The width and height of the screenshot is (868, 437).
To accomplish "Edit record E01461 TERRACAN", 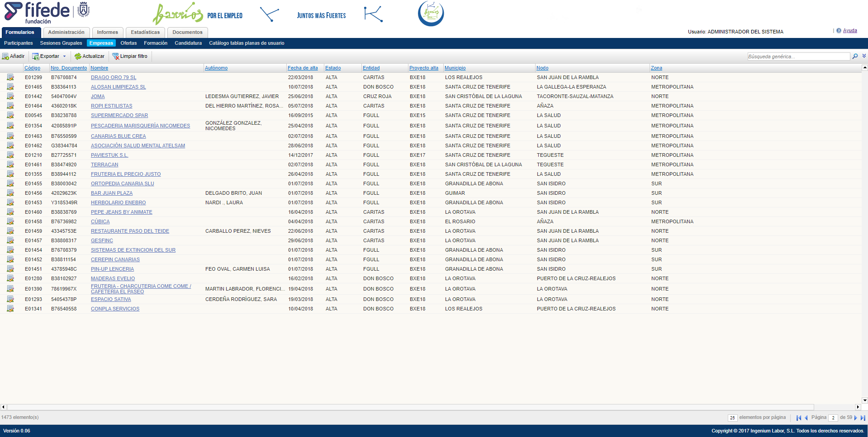I will tap(10, 164).
